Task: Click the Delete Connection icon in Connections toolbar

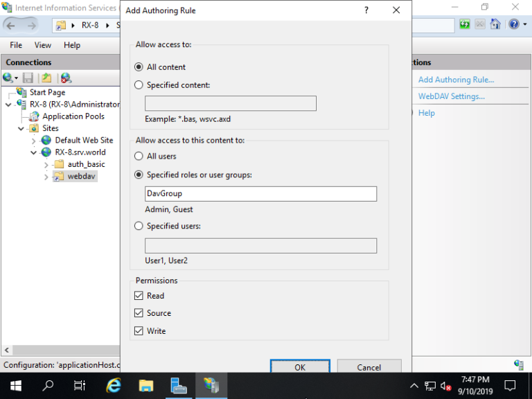Action: (66, 78)
